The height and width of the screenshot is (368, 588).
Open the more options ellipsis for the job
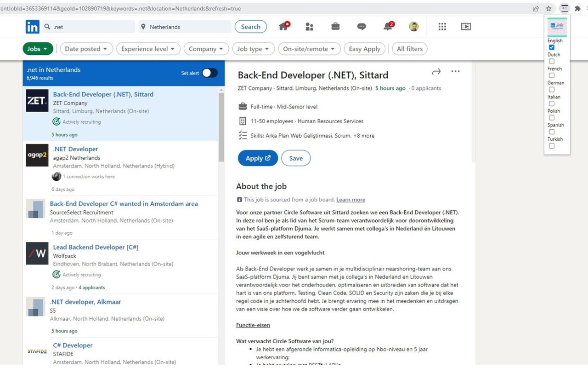(x=455, y=71)
